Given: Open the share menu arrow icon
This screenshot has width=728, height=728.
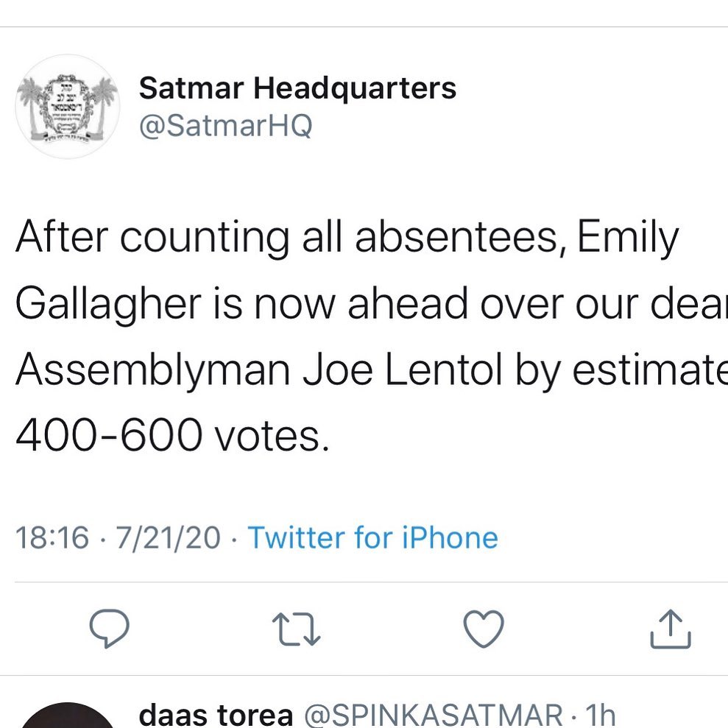Looking at the screenshot, I should [x=671, y=630].
